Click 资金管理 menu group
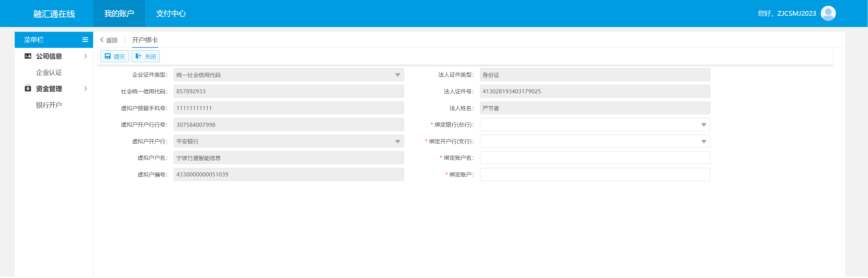 click(54, 89)
